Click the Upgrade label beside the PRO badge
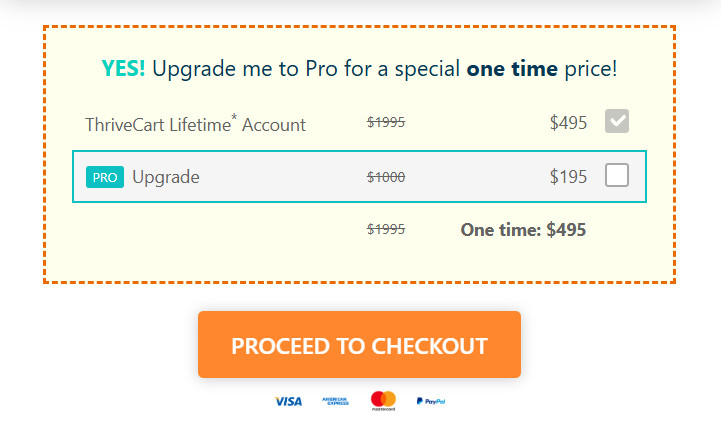 click(x=166, y=177)
